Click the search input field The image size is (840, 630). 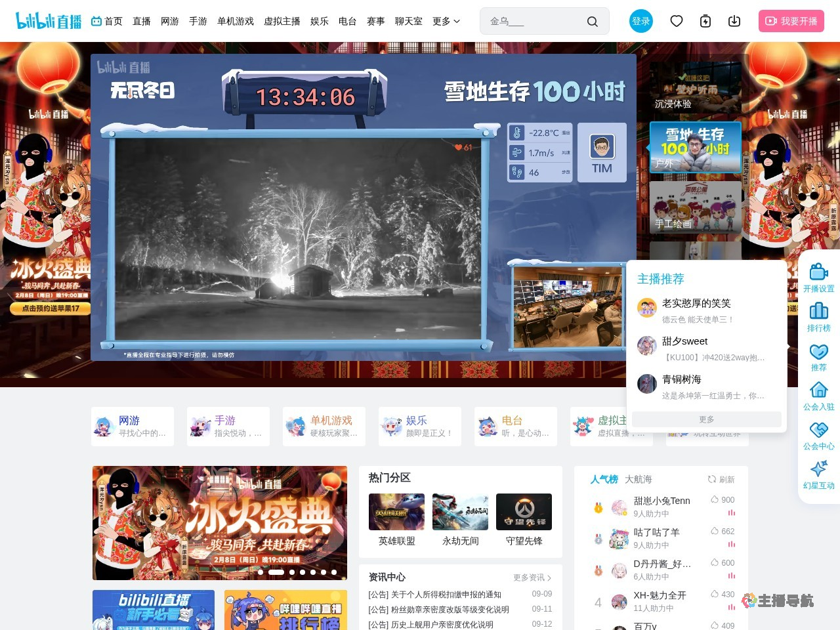538,21
